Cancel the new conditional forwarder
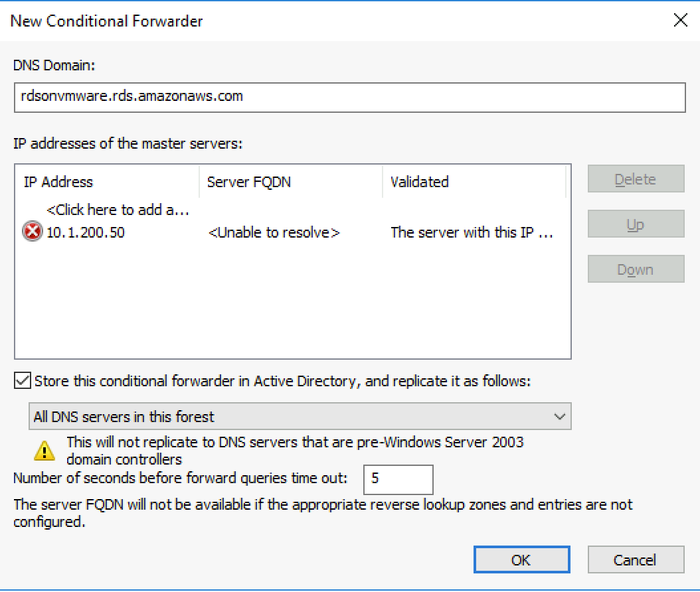 point(635,559)
